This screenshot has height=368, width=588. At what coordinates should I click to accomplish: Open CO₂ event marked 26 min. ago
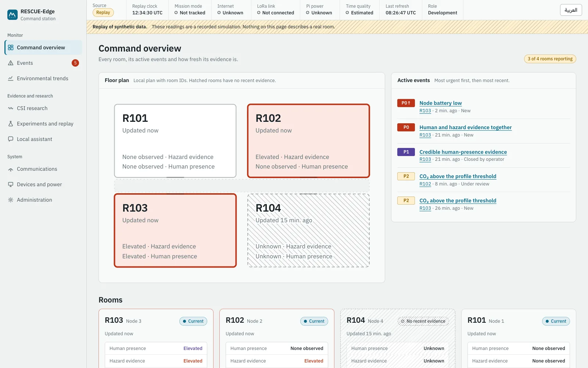click(458, 201)
